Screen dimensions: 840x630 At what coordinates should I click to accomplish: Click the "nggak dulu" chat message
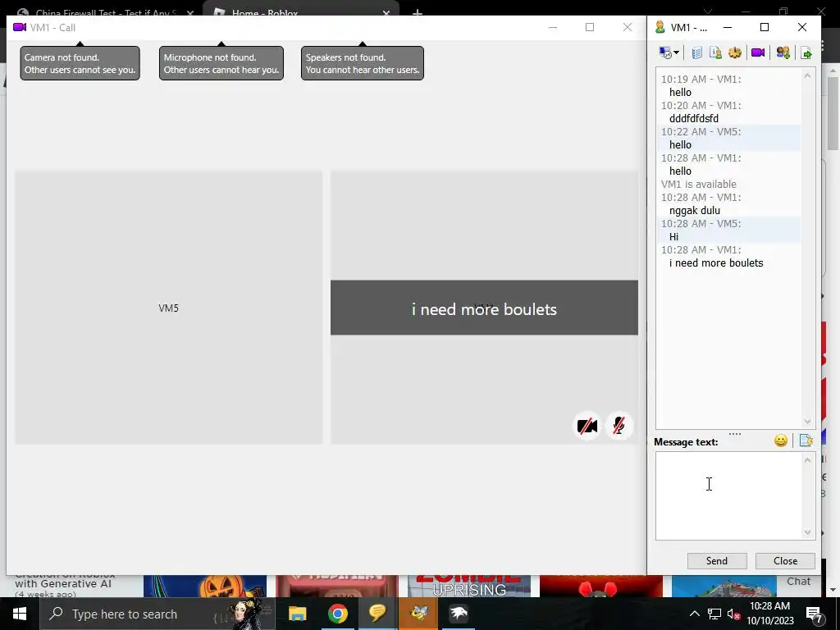pyautogui.click(x=694, y=211)
